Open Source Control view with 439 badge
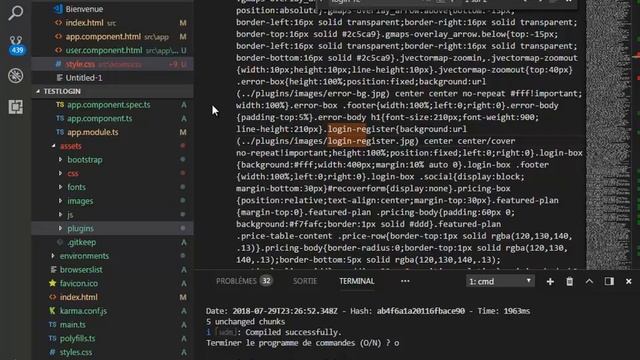640x360 pixels. pyautogui.click(x=16, y=44)
